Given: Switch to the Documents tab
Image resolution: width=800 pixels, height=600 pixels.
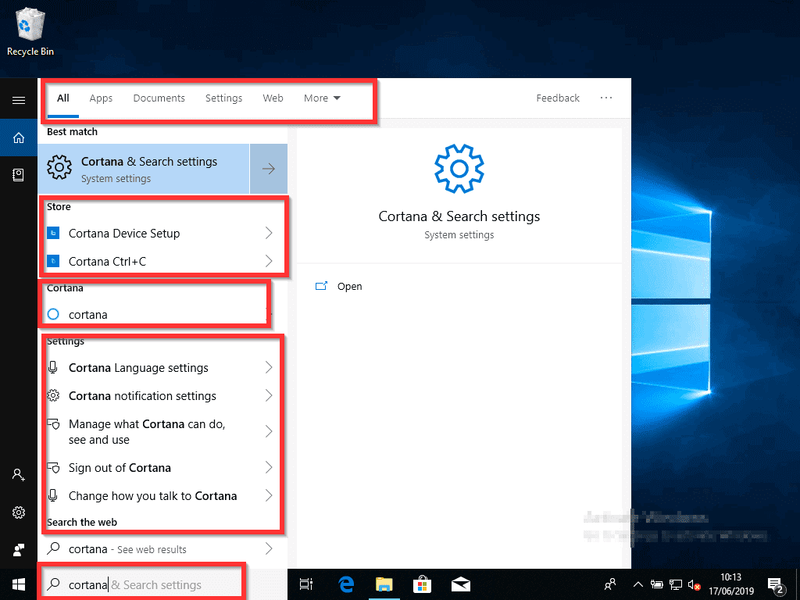Looking at the screenshot, I should tap(159, 98).
